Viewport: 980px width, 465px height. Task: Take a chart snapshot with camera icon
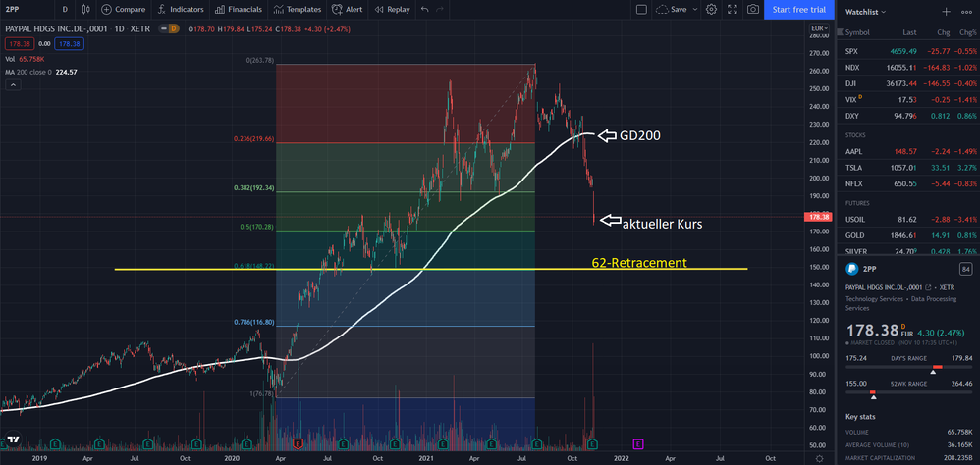753,10
